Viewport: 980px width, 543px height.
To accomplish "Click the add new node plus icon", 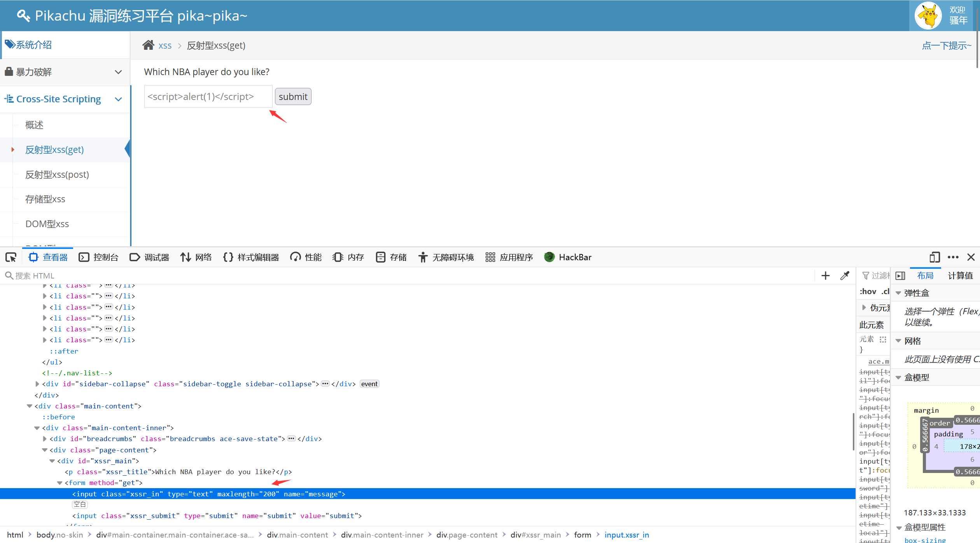I will (x=825, y=276).
